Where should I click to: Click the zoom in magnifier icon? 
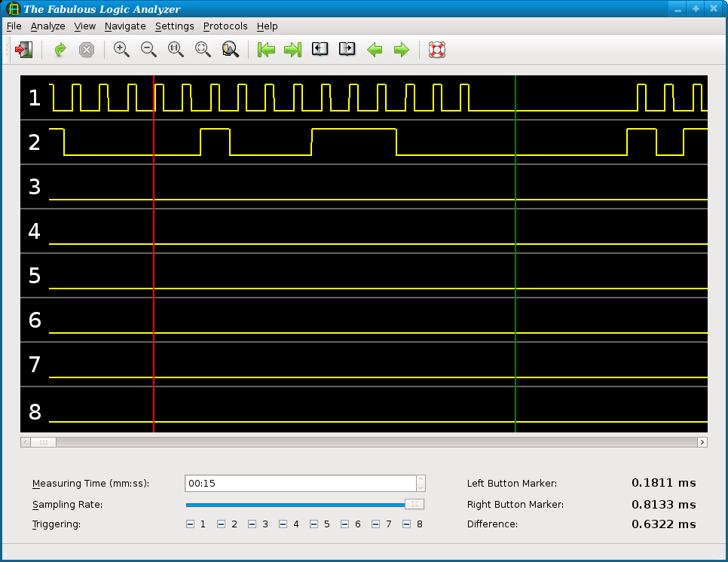(121, 50)
